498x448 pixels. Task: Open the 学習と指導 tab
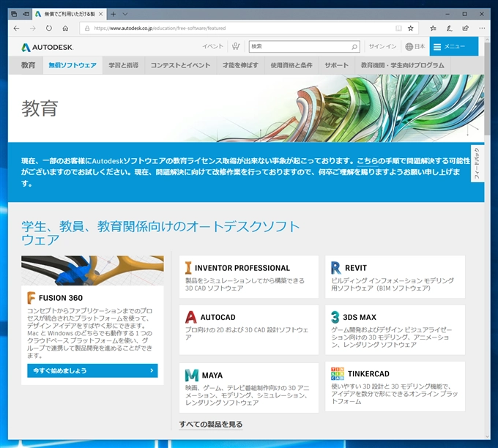coord(124,65)
